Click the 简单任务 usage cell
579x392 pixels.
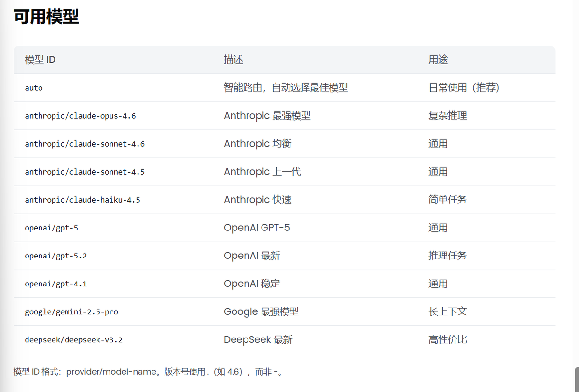(448, 200)
